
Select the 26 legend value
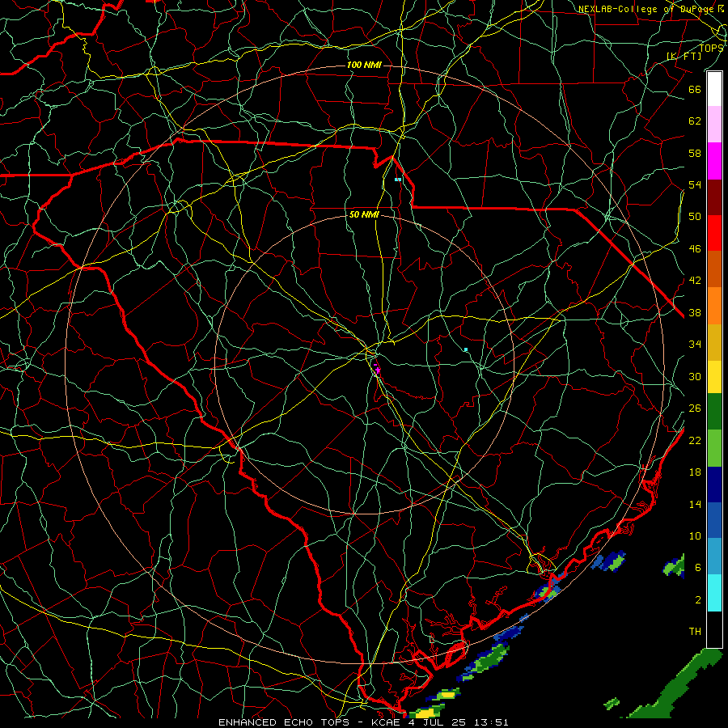tap(695, 408)
